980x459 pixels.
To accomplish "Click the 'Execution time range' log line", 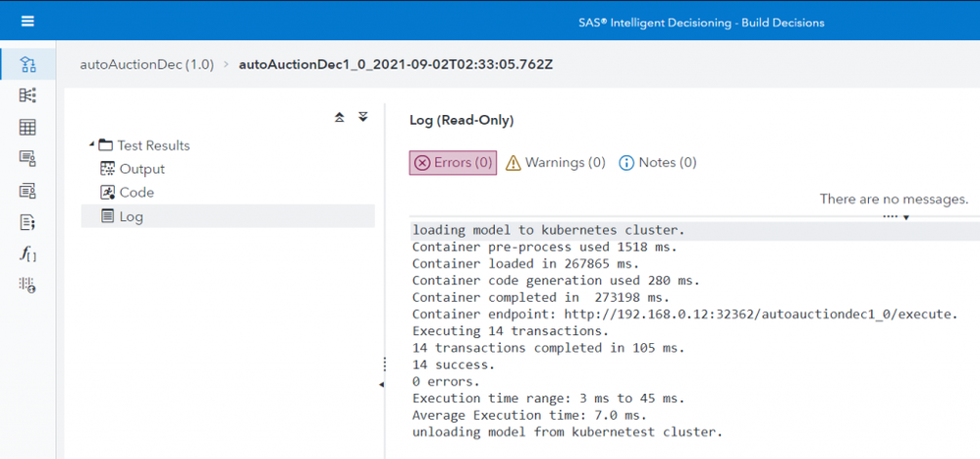I will 548,398.
